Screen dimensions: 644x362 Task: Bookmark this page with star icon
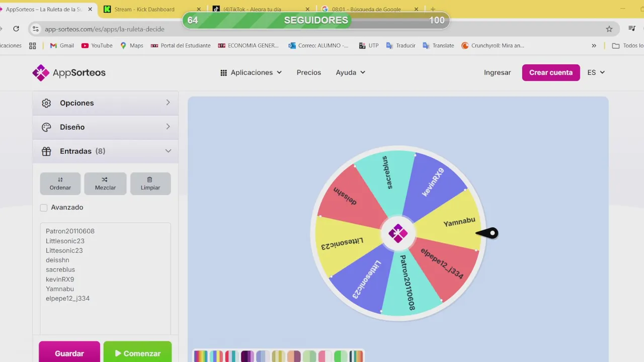pyautogui.click(x=609, y=29)
